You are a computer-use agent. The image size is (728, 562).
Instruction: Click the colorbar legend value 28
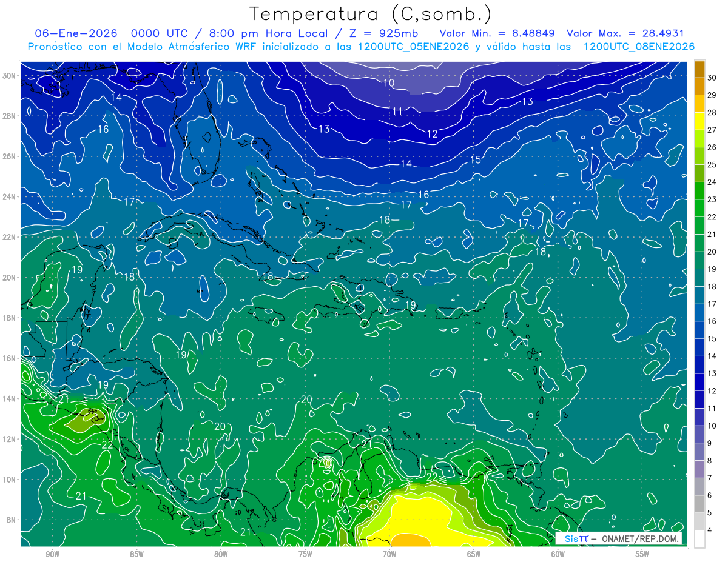click(x=712, y=113)
